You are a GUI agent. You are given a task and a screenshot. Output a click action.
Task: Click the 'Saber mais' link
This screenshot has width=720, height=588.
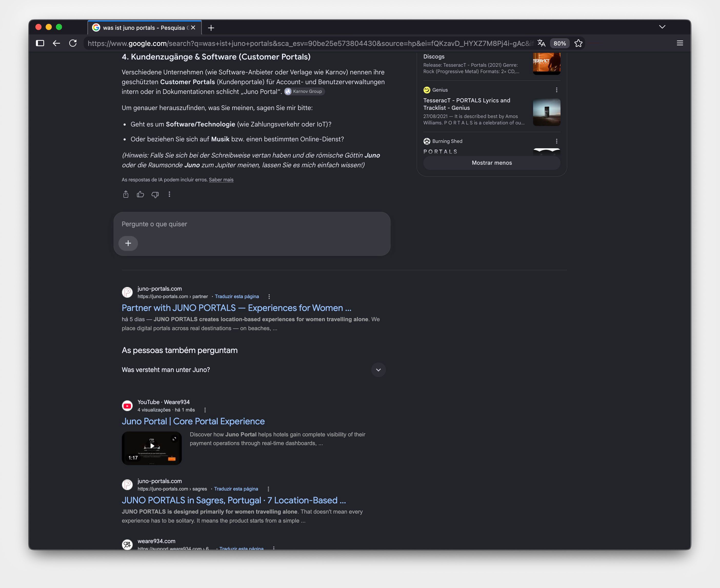(x=221, y=180)
